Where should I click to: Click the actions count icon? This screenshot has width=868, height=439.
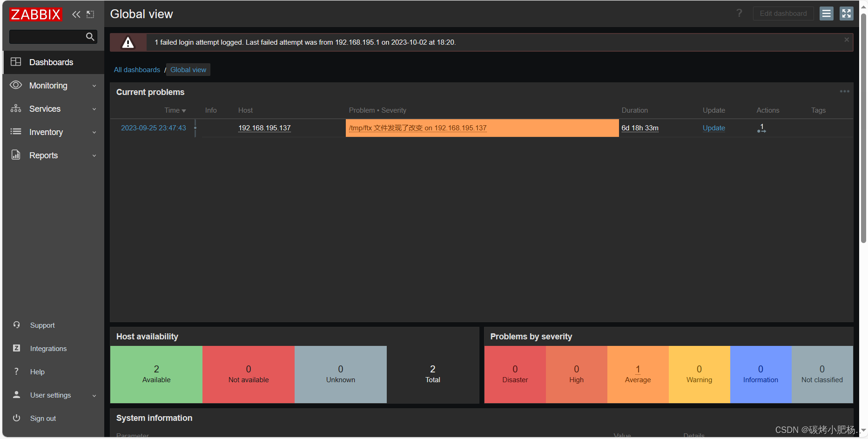(x=761, y=128)
